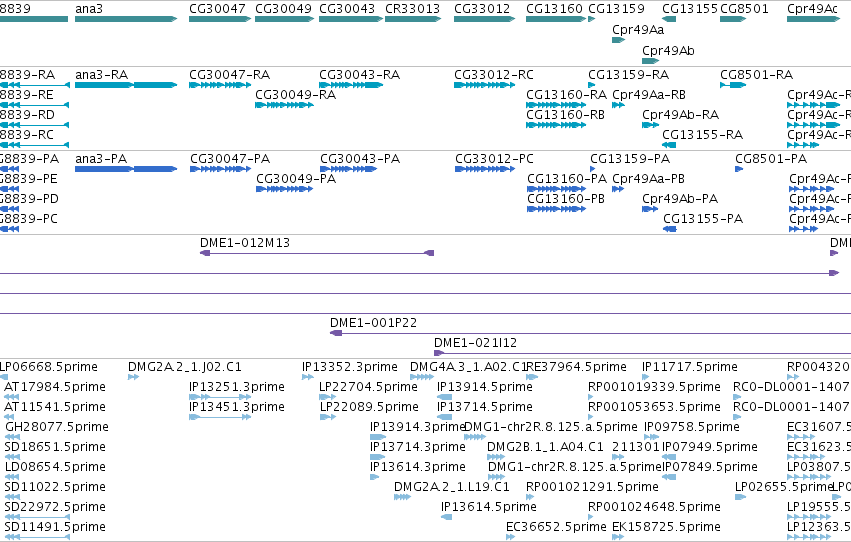
Task: Select the CG13160 gene bar
Action: click(x=556, y=19)
